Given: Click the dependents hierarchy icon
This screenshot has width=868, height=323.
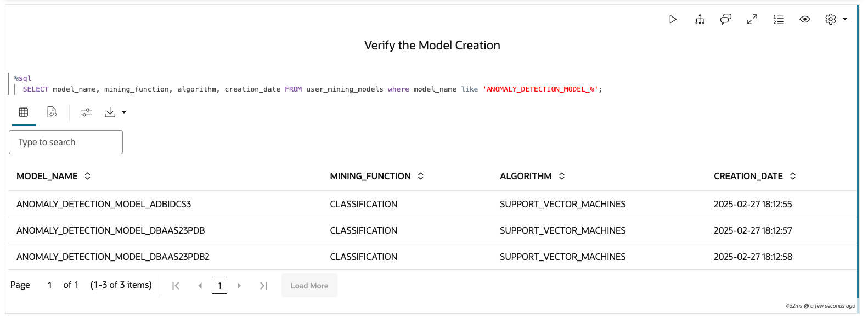Looking at the screenshot, I should (x=700, y=19).
